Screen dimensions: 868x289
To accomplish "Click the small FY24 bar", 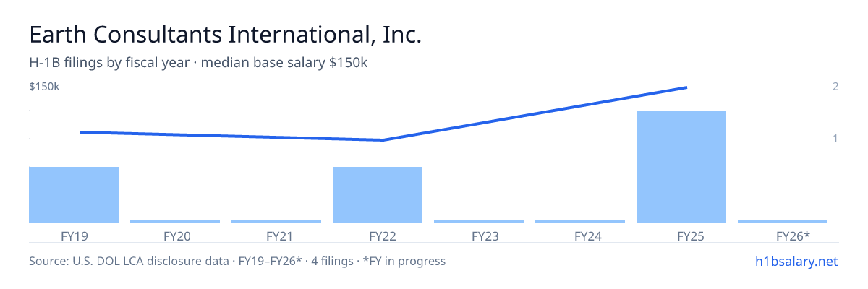I will (x=580, y=222).
